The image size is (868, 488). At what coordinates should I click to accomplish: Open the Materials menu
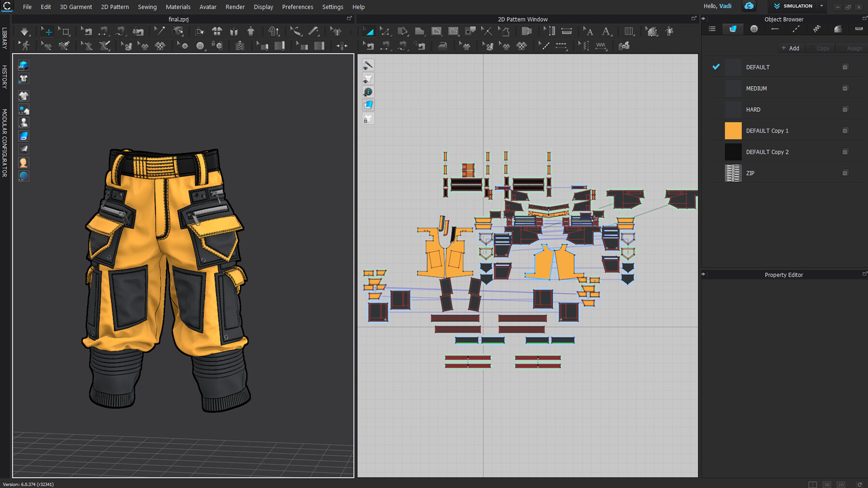(178, 7)
